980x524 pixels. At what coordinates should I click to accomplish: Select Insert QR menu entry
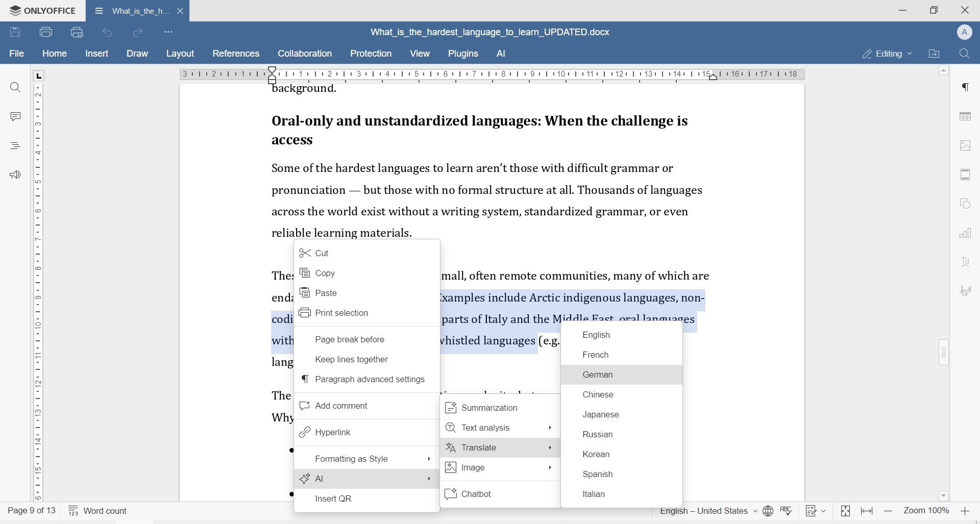click(367, 498)
